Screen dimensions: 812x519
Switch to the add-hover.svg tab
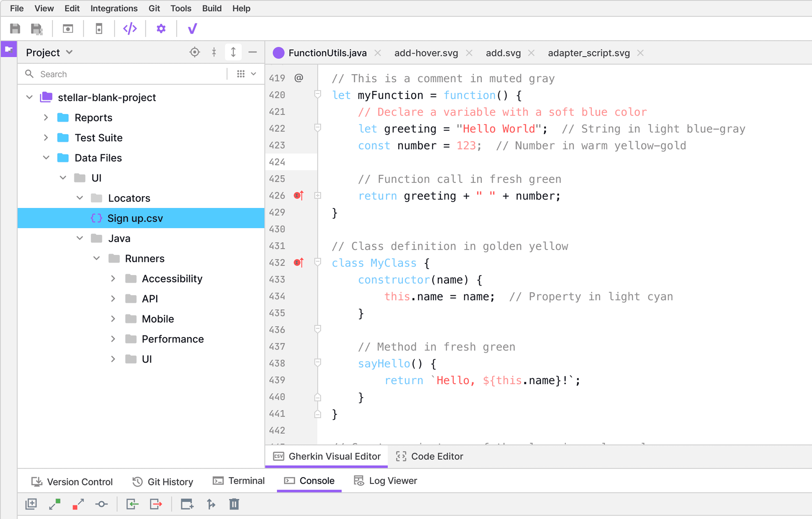click(x=426, y=53)
